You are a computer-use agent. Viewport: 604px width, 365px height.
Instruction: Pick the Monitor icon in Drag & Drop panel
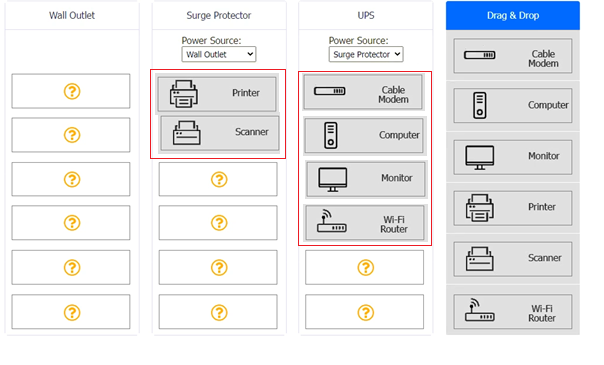click(x=480, y=157)
